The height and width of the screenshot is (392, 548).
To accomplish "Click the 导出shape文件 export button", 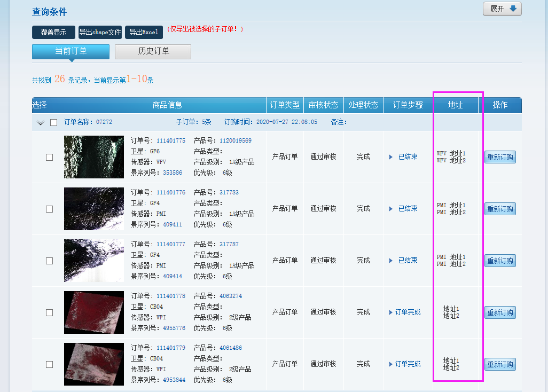I will coord(99,32).
